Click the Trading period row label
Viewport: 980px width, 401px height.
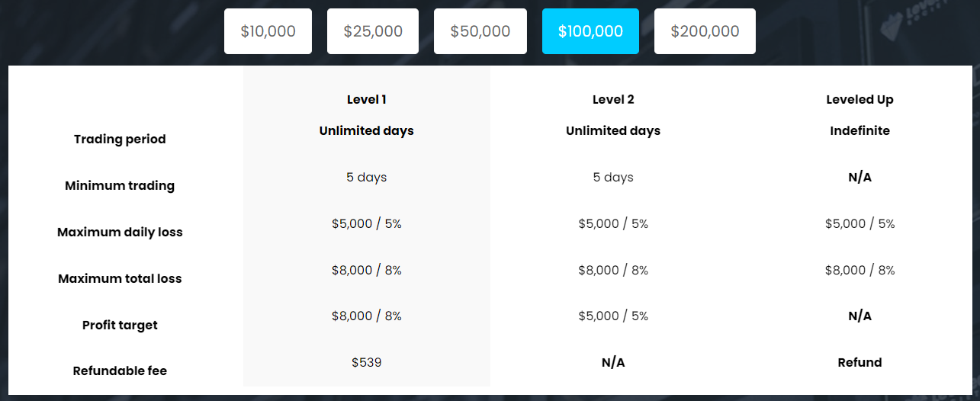click(120, 140)
